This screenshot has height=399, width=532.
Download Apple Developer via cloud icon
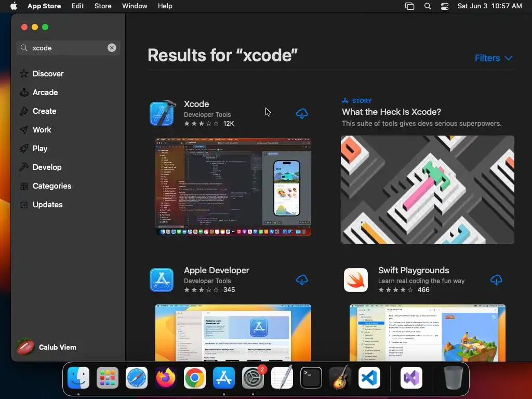[x=302, y=280]
